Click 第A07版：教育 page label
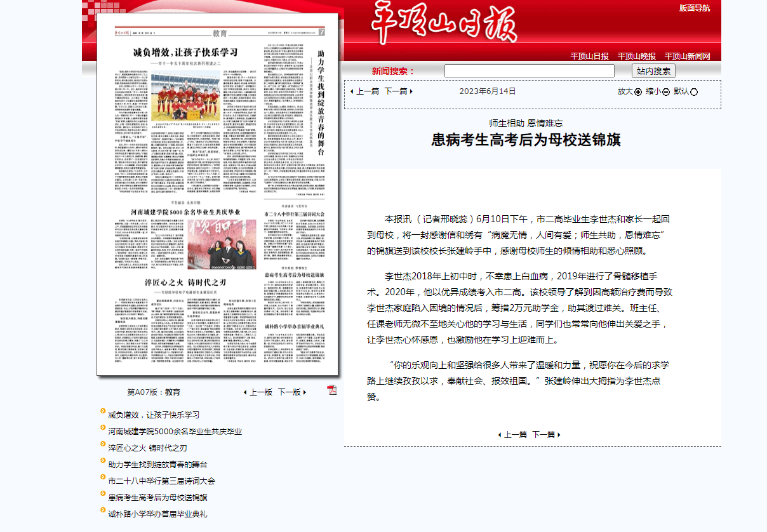 154,392
